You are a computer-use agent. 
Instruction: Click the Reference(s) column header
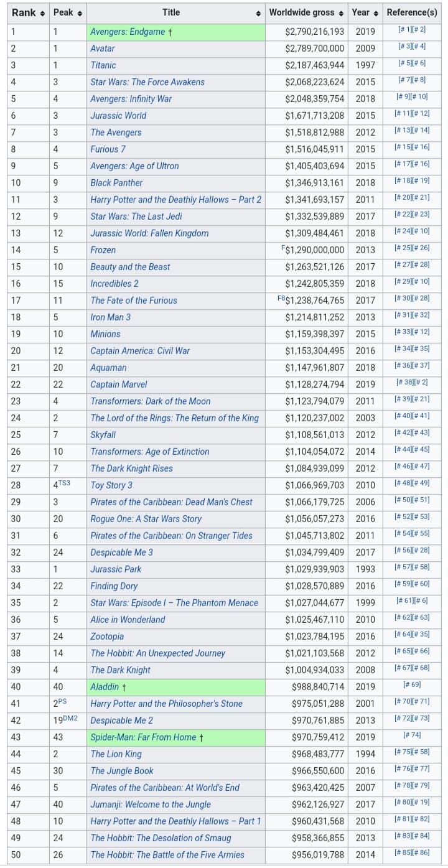[x=412, y=12]
